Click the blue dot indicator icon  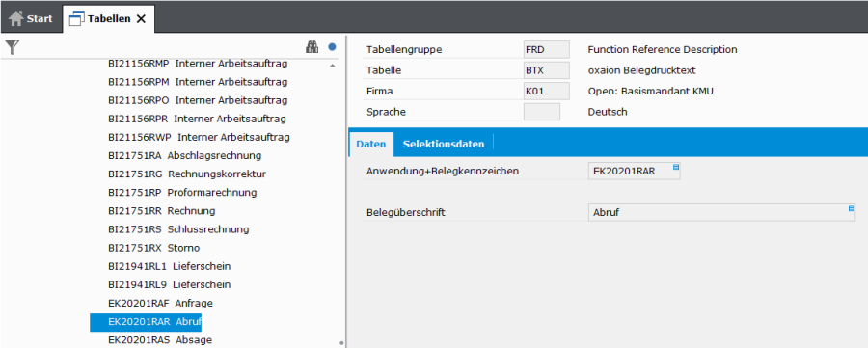(332, 47)
